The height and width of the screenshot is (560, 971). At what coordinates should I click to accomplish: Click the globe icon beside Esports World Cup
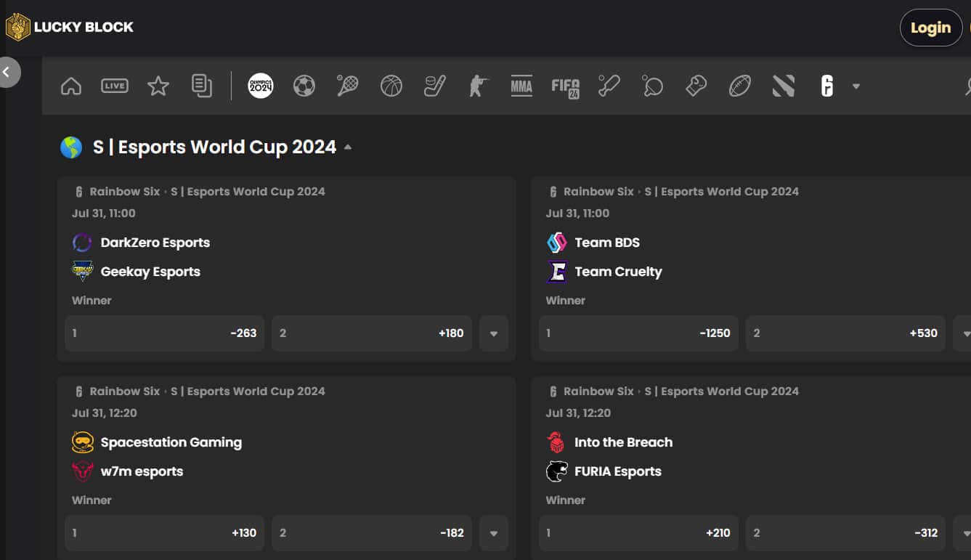click(71, 147)
